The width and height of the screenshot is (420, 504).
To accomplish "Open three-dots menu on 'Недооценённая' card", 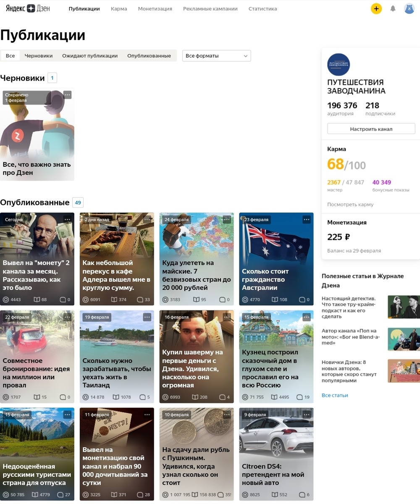I will (x=67, y=415).
